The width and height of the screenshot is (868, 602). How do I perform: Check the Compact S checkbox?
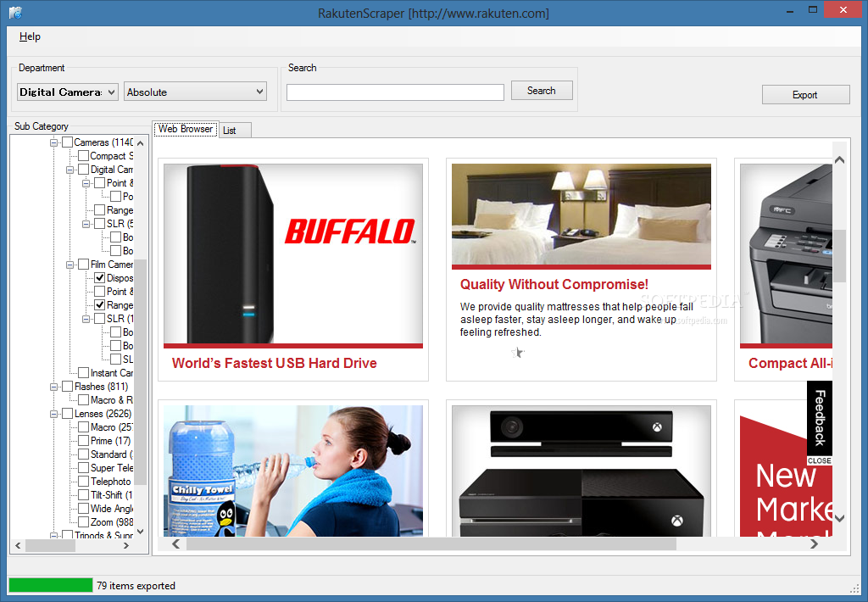point(84,156)
